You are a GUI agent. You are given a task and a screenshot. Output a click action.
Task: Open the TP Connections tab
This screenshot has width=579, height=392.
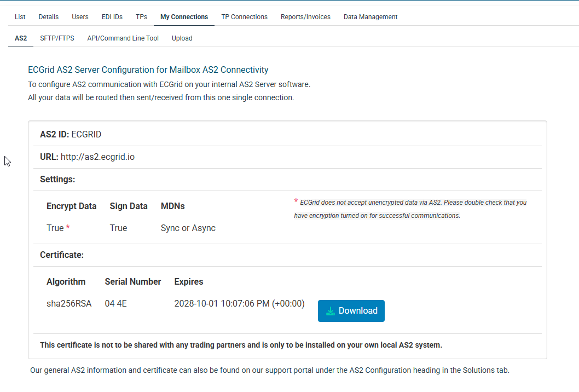pos(244,17)
